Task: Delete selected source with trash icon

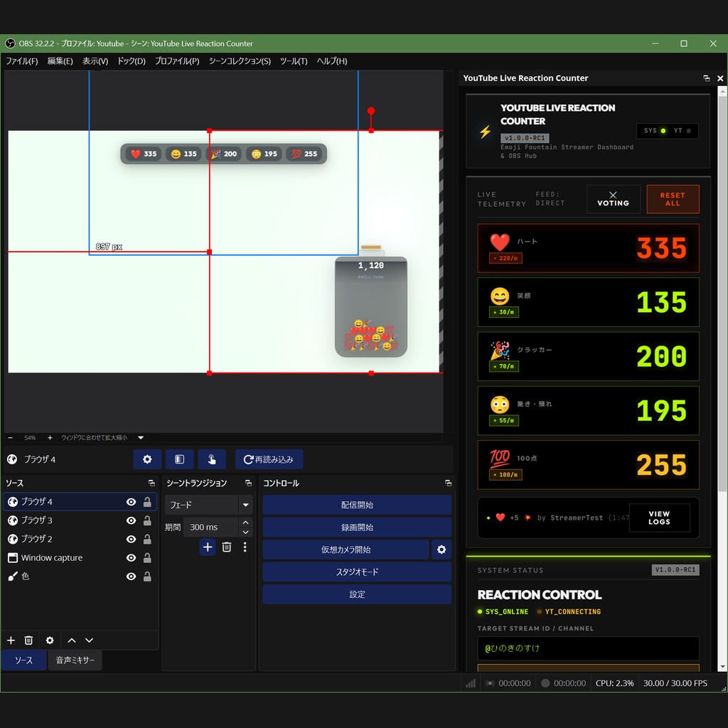Action: pos(28,641)
